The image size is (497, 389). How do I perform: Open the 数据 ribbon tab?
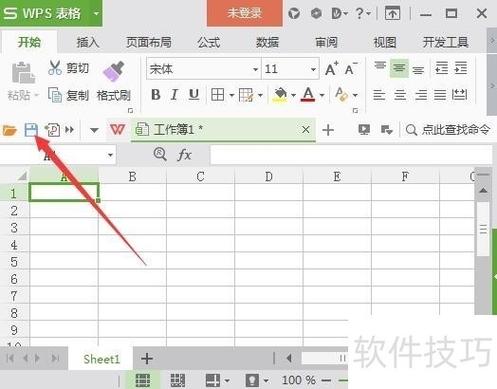(267, 42)
